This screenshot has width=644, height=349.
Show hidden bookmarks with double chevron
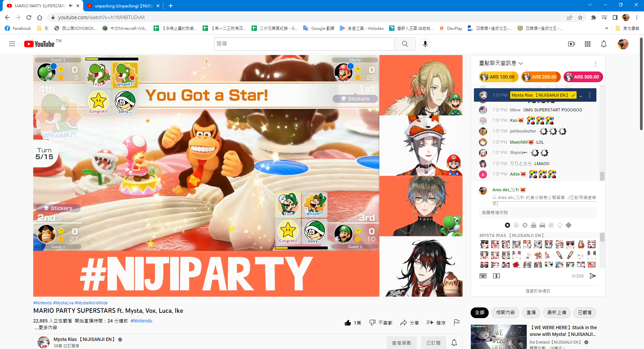pos(606,29)
